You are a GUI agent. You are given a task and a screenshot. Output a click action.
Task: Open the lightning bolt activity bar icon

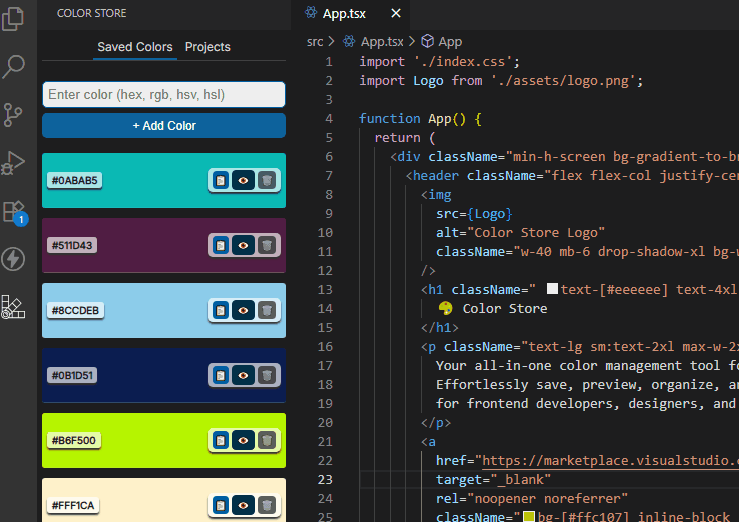[x=13, y=259]
